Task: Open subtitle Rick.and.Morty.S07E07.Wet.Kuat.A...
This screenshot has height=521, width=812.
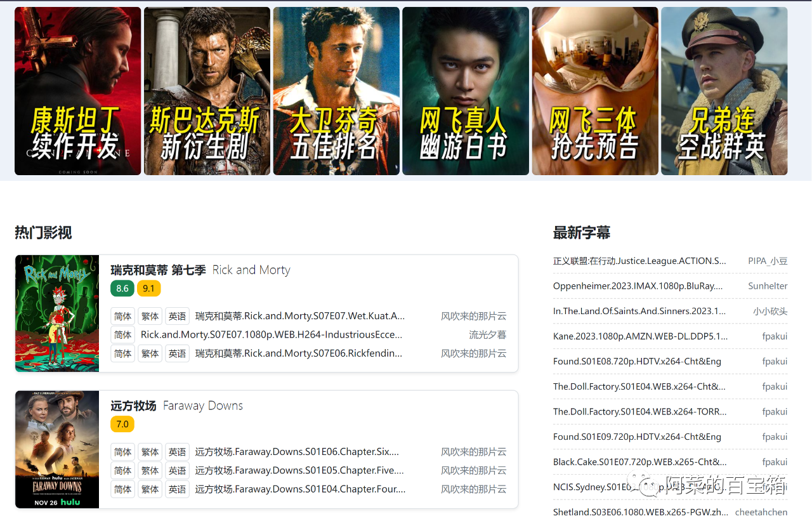Action: pyautogui.click(x=300, y=316)
